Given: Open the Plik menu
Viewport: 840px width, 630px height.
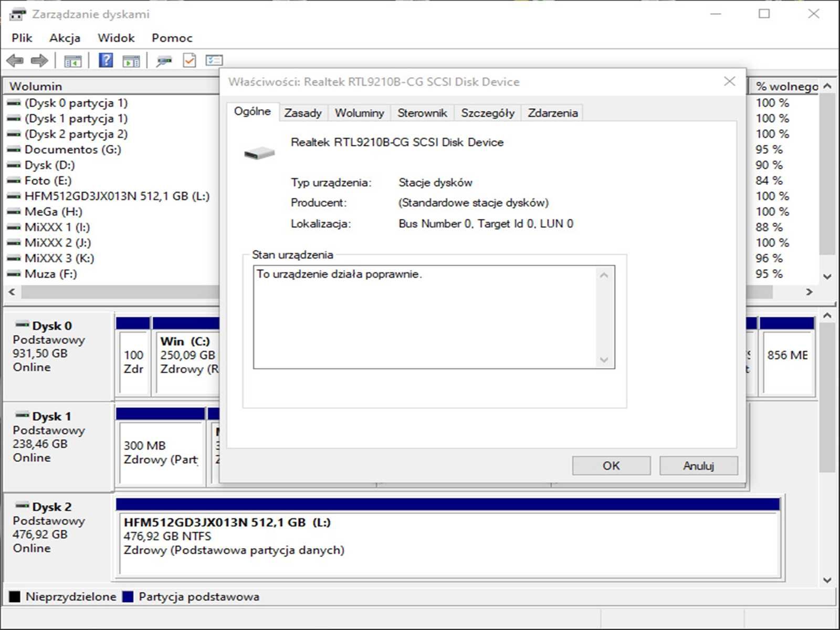Looking at the screenshot, I should click(x=22, y=38).
